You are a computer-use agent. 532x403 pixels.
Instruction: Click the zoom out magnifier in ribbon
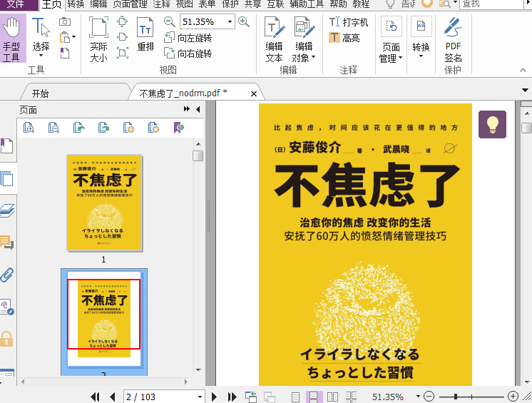169,21
